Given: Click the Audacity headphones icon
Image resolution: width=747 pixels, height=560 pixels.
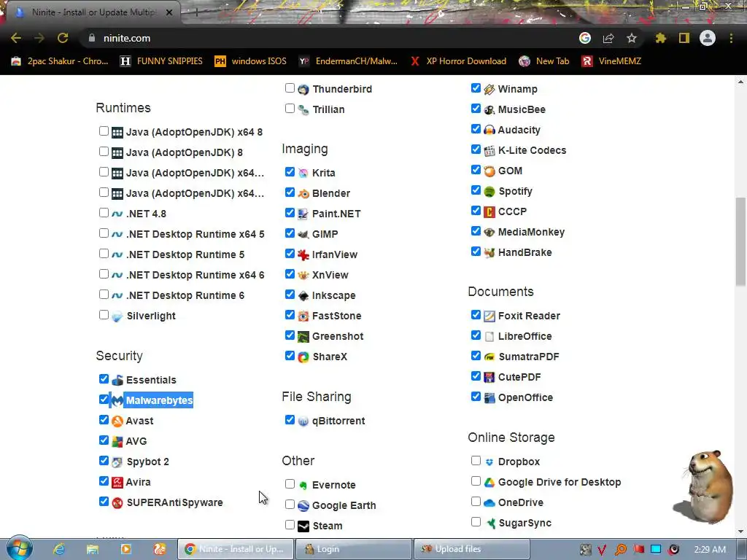Looking at the screenshot, I should [489, 130].
